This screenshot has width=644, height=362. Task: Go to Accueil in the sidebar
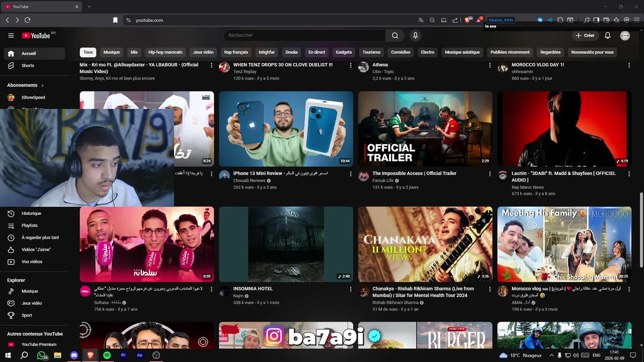click(x=35, y=53)
